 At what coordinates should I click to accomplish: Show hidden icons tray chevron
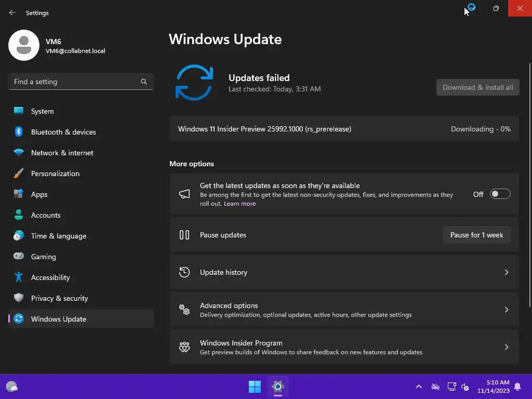(419, 387)
